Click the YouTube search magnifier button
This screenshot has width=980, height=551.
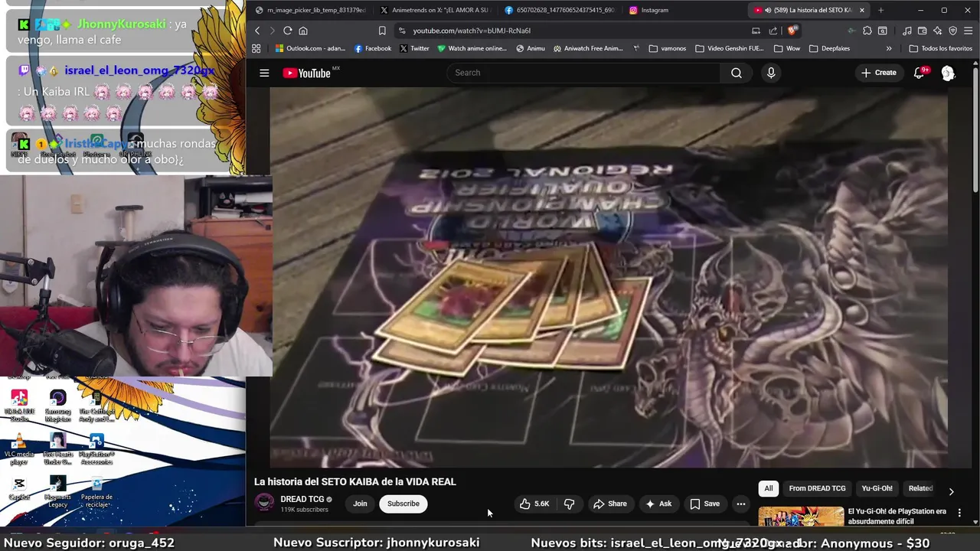(x=736, y=73)
